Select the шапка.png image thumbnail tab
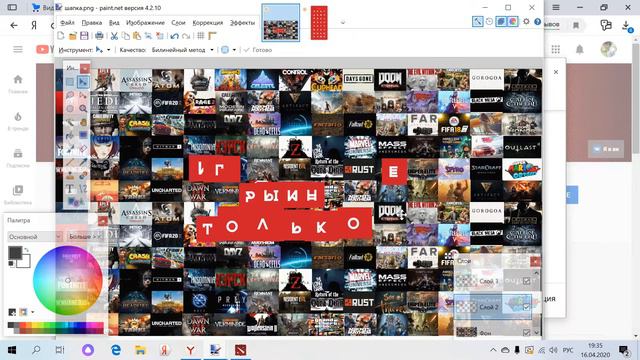 tap(280, 23)
